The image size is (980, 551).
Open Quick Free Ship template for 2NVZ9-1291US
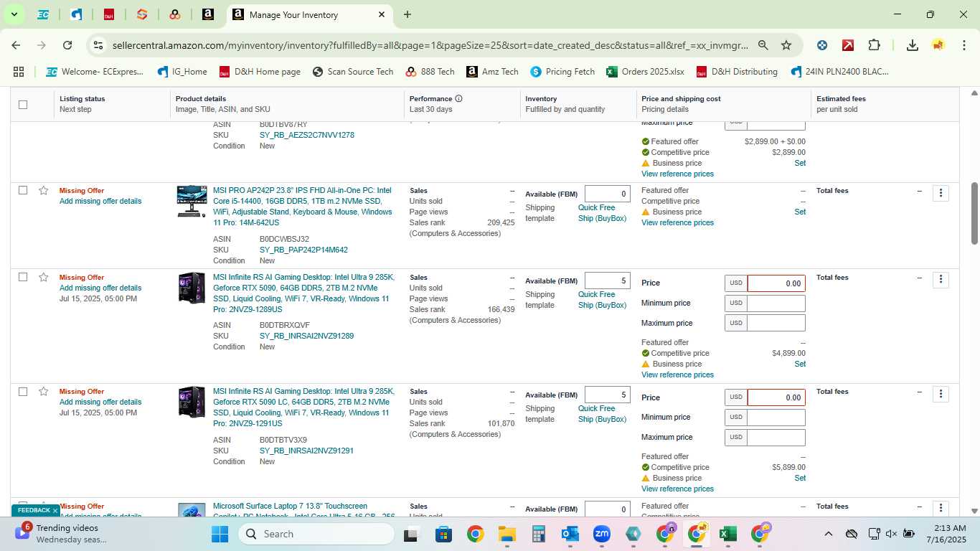click(602, 414)
